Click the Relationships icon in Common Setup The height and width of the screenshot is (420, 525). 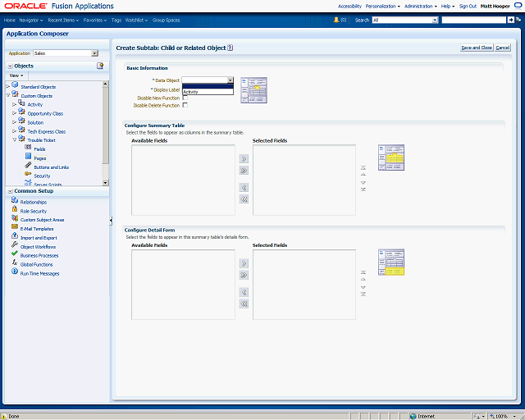pos(15,200)
